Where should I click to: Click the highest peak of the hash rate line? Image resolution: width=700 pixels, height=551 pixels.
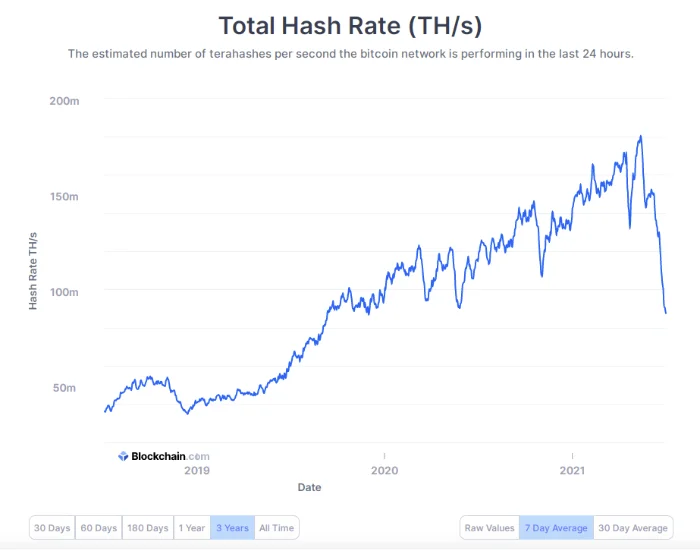[640, 136]
